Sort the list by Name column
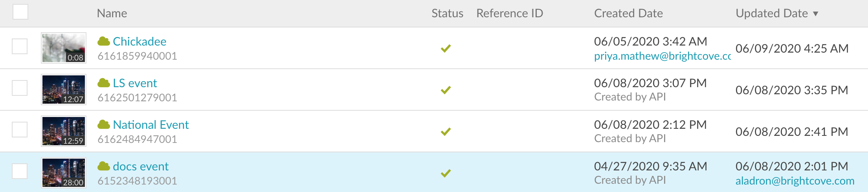The width and height of the screenshot is (868, 192). pyautogui.click(x=112, y=13)
